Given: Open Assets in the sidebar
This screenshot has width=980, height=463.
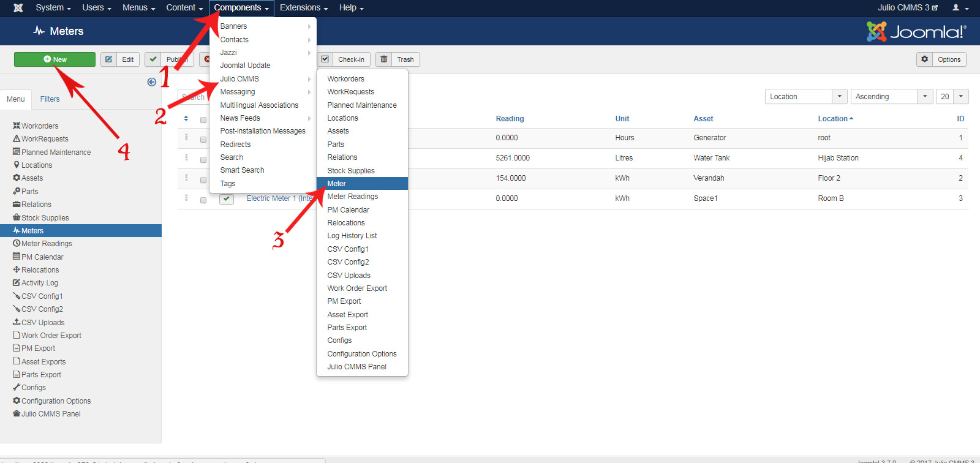Looking at the screenshot, I should [28, 178].
